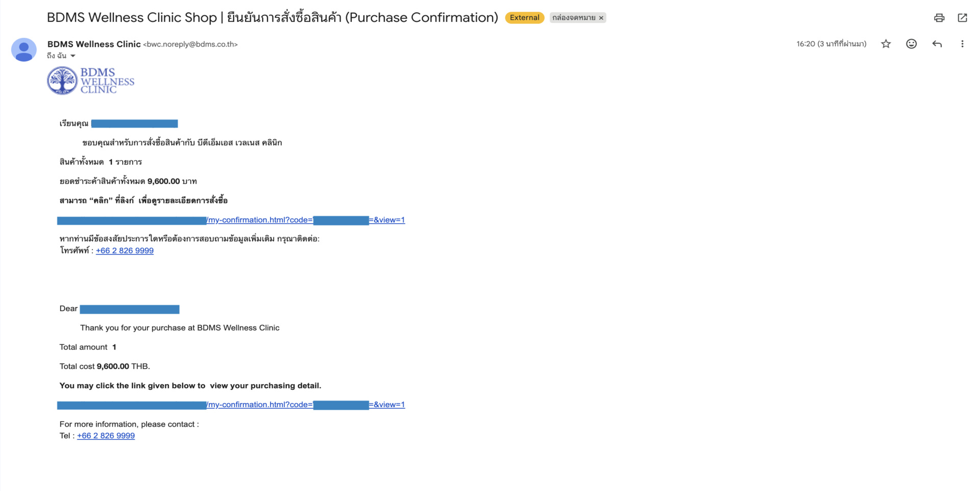The width and height of the screenshot is (980, 491).
Task: Click the reply arrow icon
Action: [937, 44]
